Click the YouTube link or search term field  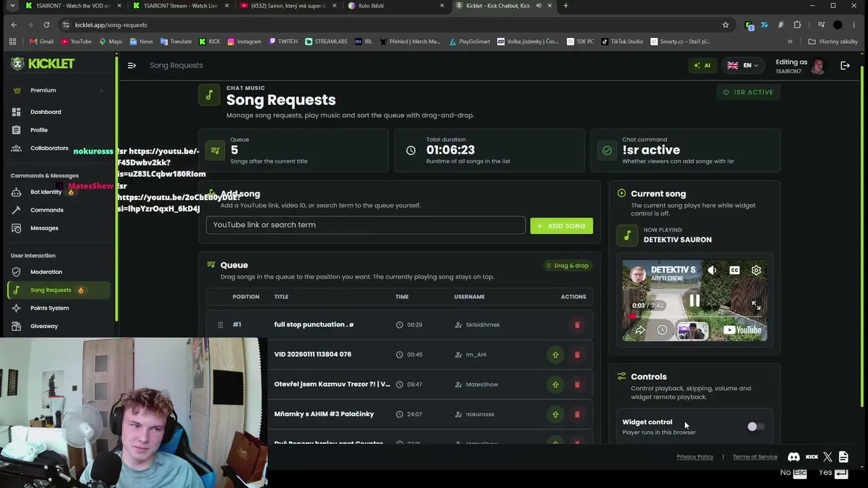(x=366, y=225)
